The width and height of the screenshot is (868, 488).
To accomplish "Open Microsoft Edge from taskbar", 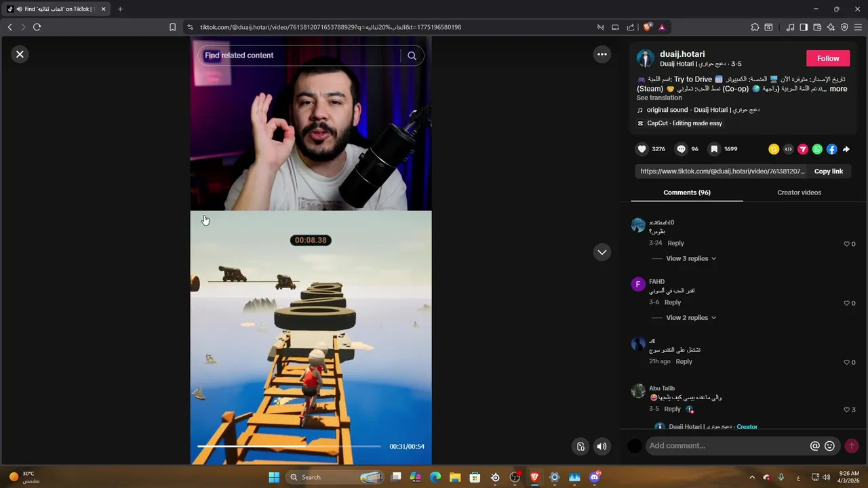I will (435, 477).
